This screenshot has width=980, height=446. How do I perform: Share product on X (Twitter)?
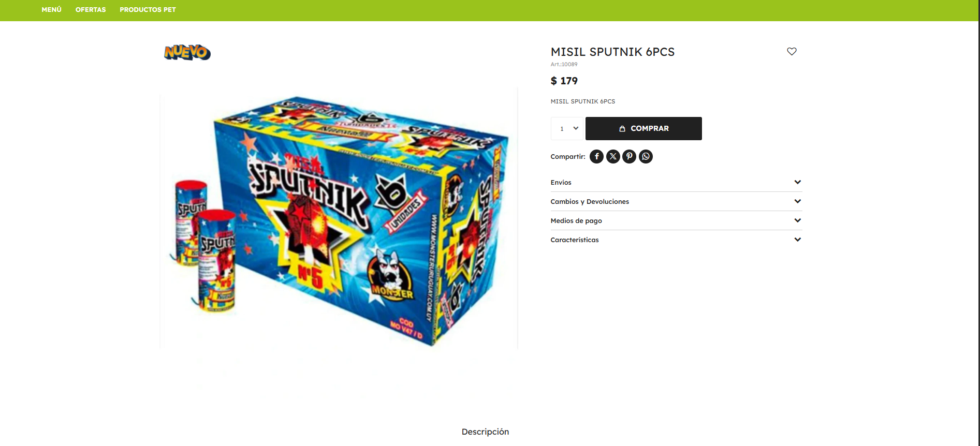coord(613,156)
